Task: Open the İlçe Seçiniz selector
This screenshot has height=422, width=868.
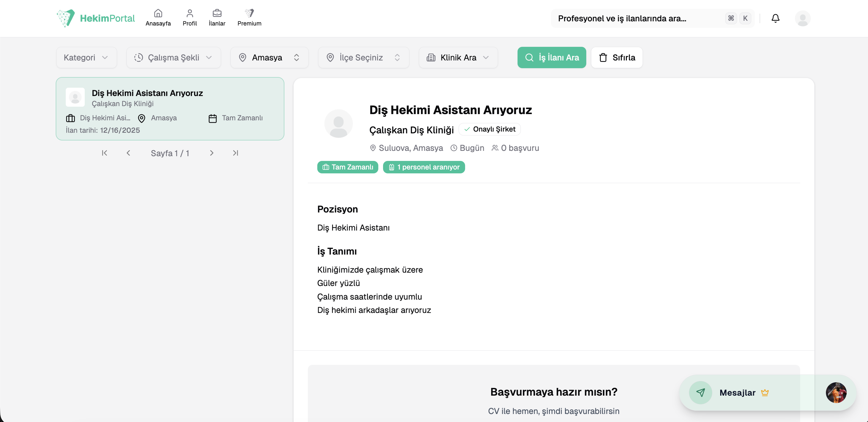Action: pyautogui.click(x=363, y=57)
